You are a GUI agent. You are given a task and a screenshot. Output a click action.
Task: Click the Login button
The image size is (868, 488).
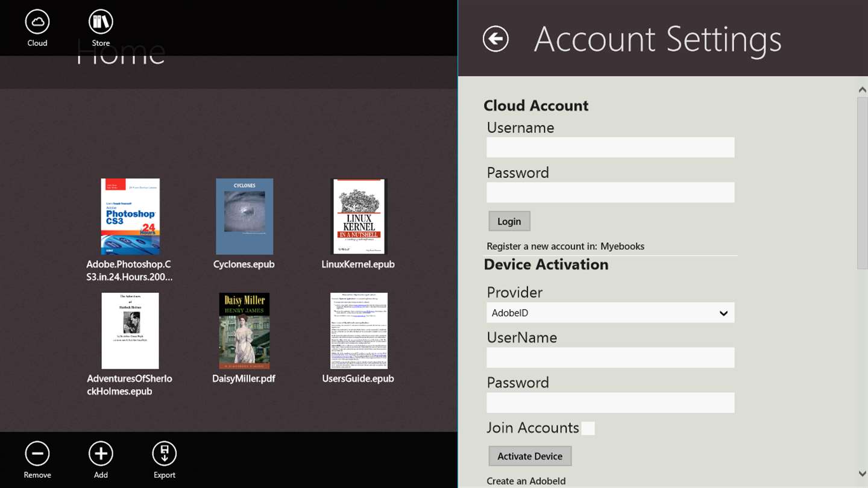point(509,221)
